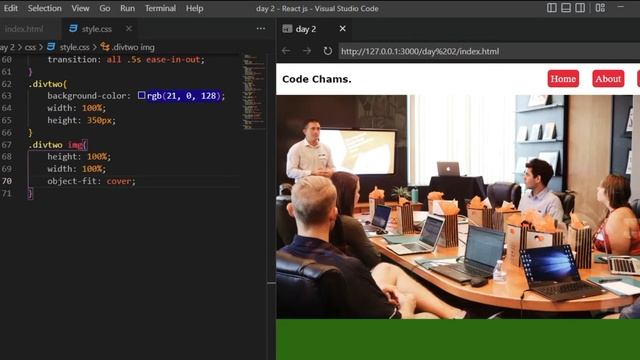Open the .divtwo img breadcrumb symbol
This screenshot has width=640, height=360.
pos(133,47)
